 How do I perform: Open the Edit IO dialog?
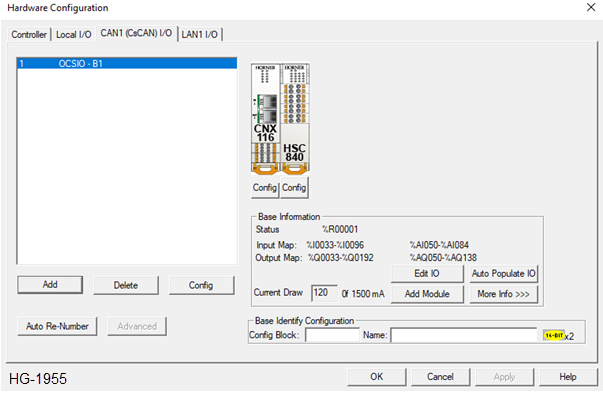(427, 273)
